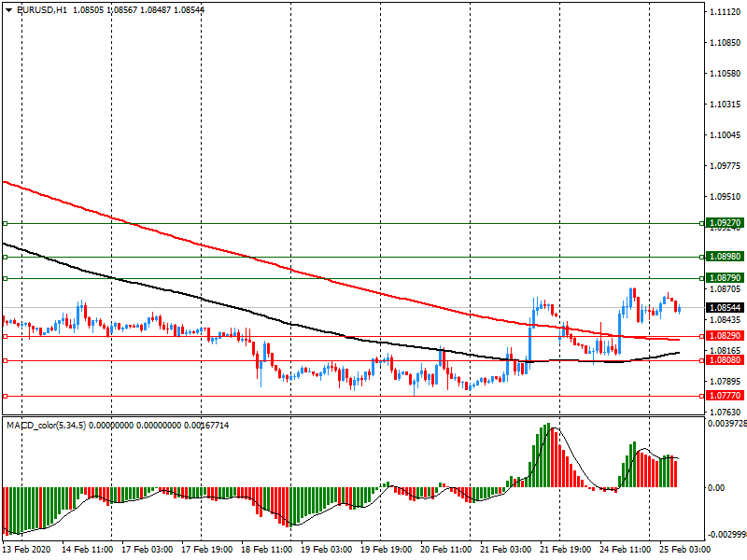Viewport: 747px width, 560px height.
Task: Select left handle of 1.08290 red line
Action: [6, 336]
